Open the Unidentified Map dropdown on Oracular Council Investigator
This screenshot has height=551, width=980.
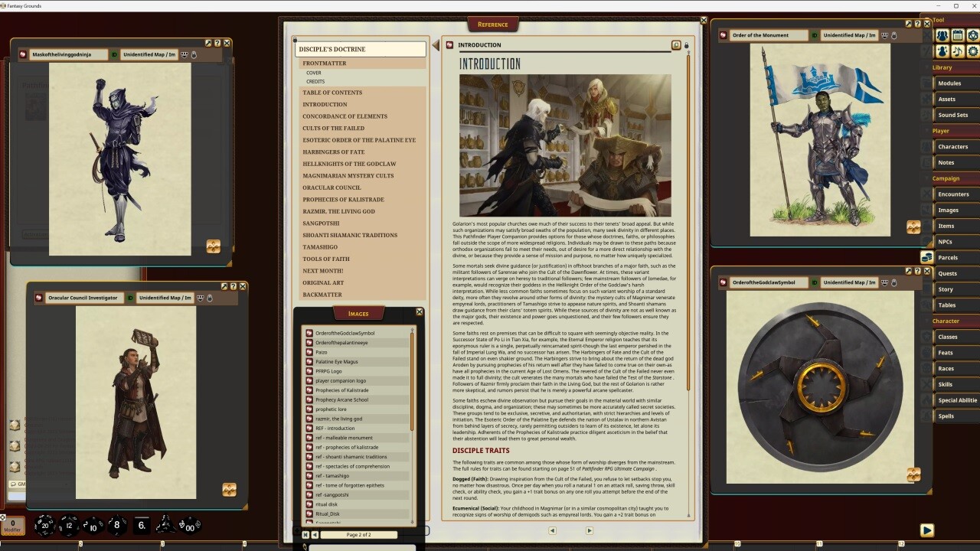click(165, 298)
